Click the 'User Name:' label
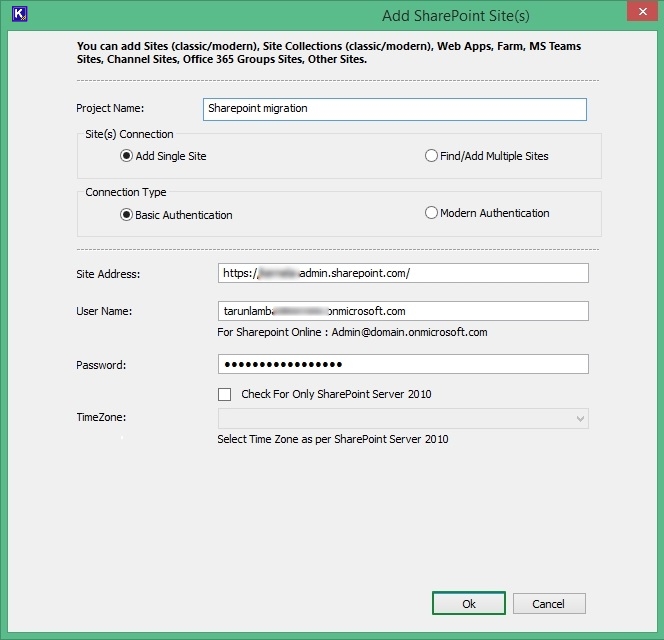664x640 pixels. [x=104, y=311]
